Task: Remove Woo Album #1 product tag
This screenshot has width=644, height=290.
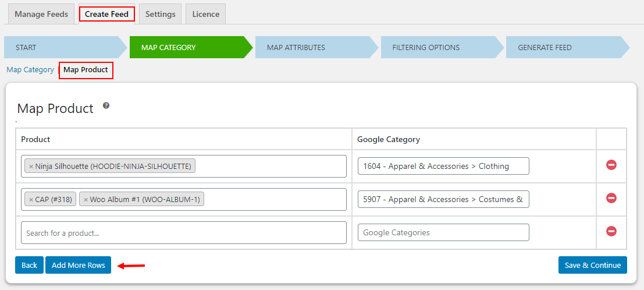Action: 86,200
